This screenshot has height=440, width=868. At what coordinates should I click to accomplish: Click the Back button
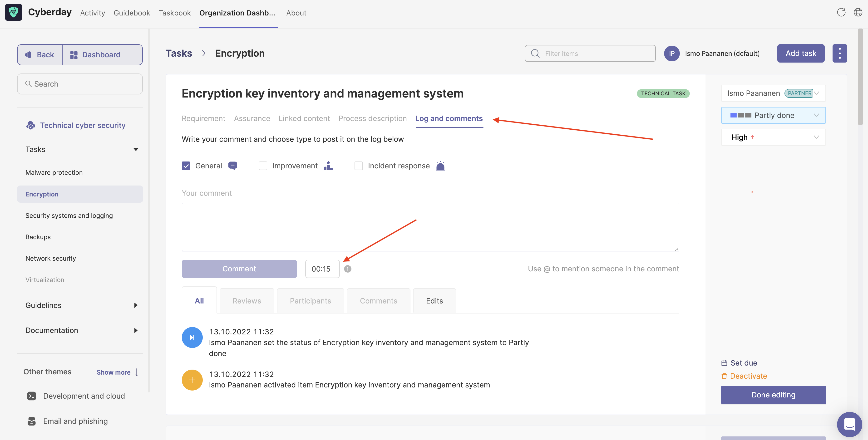point(40,54)
